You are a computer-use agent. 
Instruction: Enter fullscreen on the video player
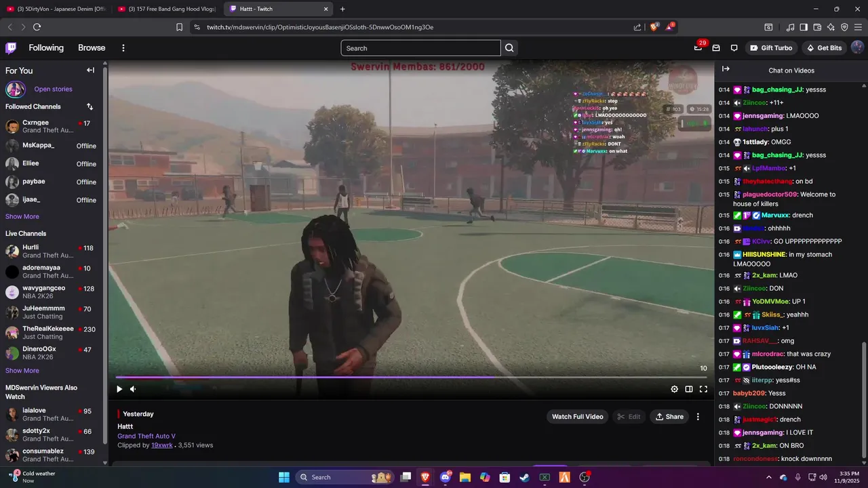click(x=703, y=389)
